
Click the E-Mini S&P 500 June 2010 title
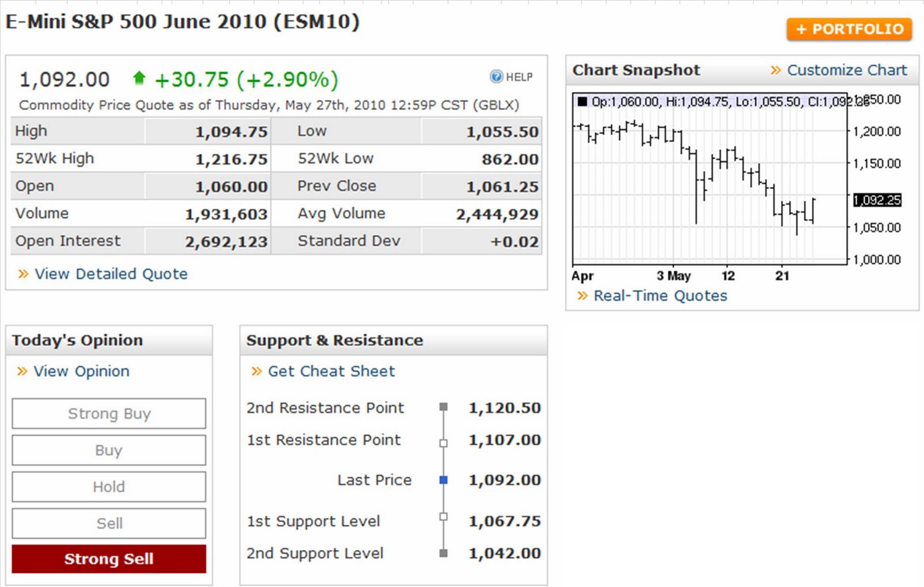click(182, 22)
